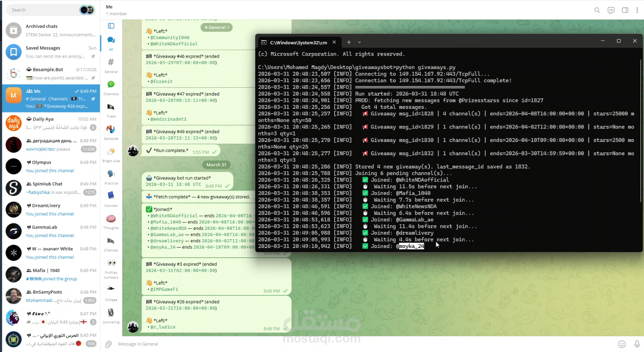Open the DreamLivery channel
The image size is (644, 352).
coord(51,210)
